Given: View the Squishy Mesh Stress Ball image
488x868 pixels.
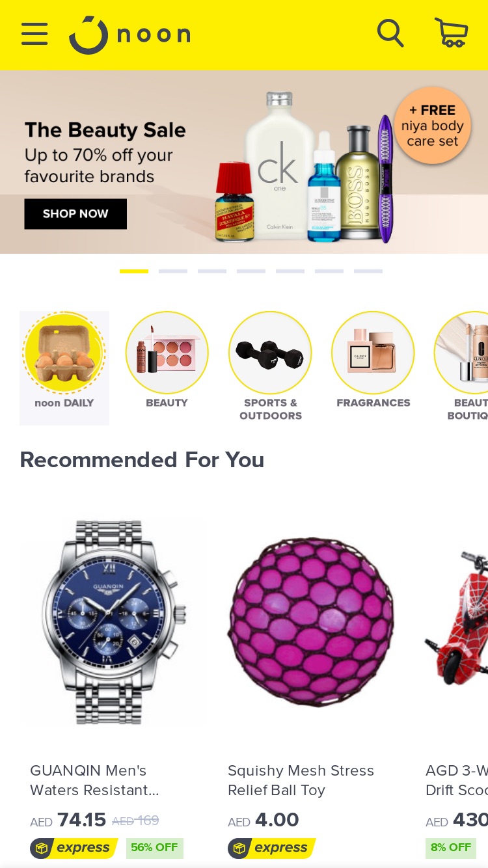Looking at the screenshot, I should coord(311,622).
